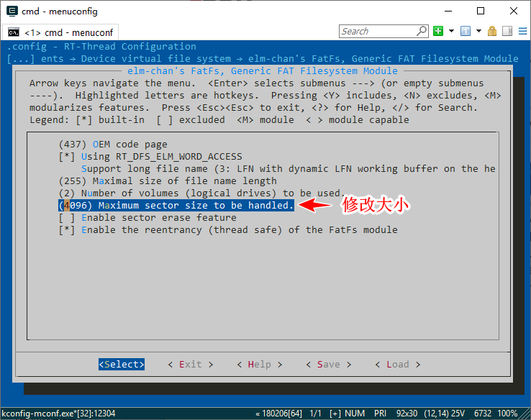The image size is (531, 420).
Task: Open the new console dropdown arrow
Action: coord(451,31)
